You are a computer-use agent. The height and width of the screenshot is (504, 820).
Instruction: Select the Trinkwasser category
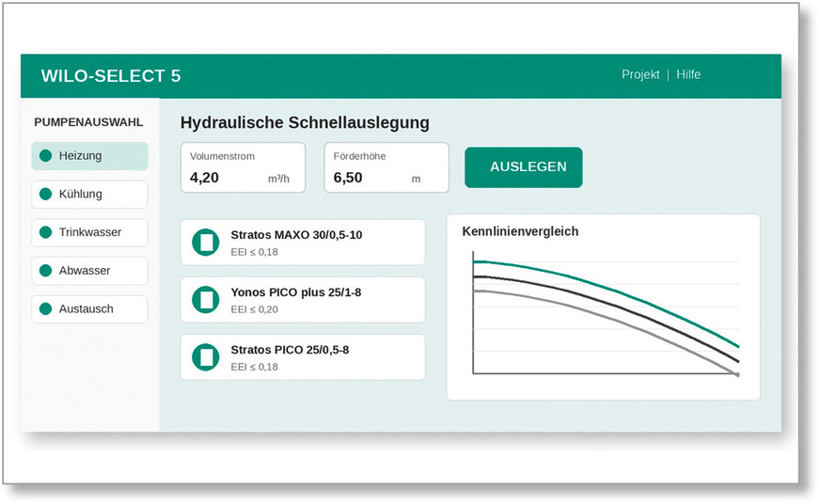point(89,232)
